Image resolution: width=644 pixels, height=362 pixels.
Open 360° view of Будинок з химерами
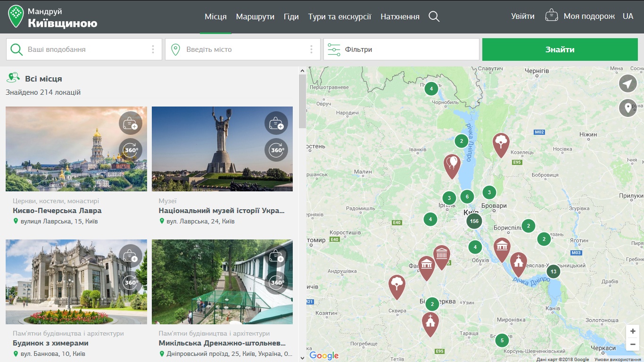pos(130,283)
